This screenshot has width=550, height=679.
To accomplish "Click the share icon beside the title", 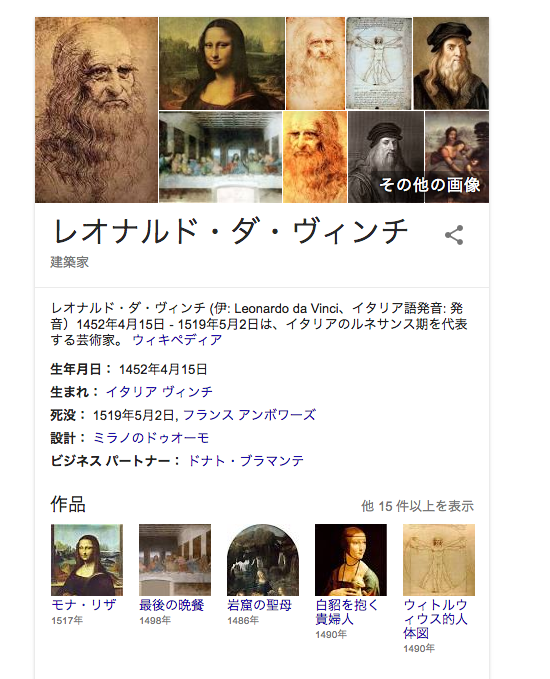I will [x=454, y=235].
